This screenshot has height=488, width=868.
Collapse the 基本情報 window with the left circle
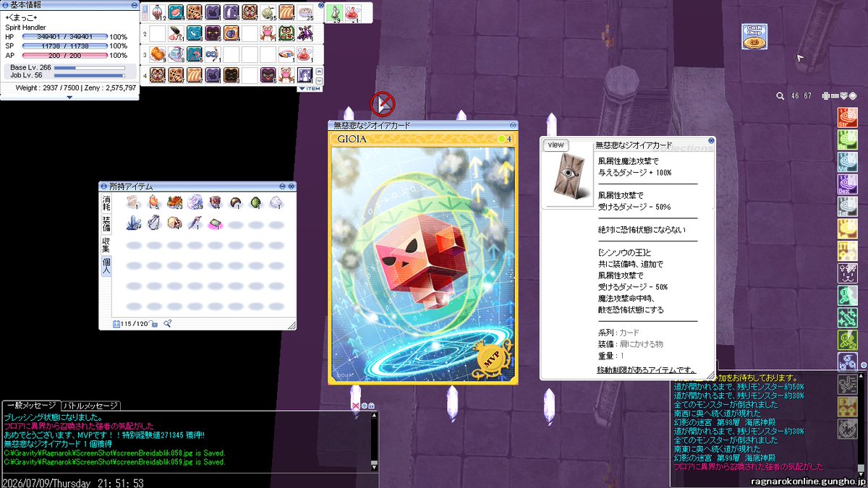click(x=4, y=4)
